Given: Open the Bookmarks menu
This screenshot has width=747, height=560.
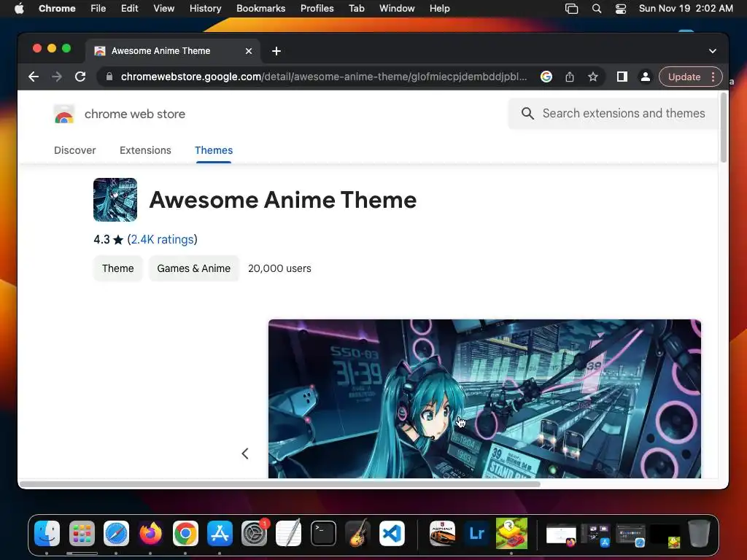Looking at the screenshot, I should tap(260, 9).
